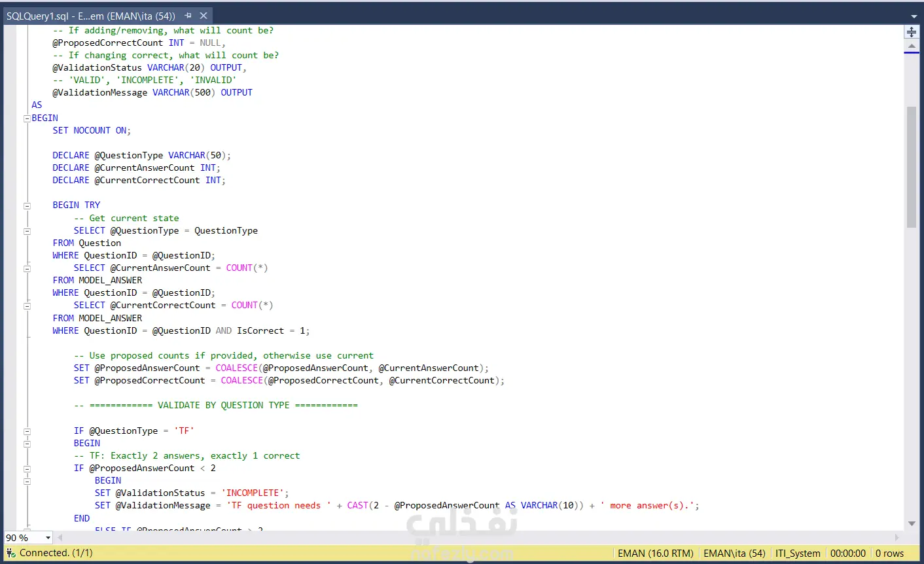Collapse the IF @QuestionType = 'TF' outline

coord(27,431)
